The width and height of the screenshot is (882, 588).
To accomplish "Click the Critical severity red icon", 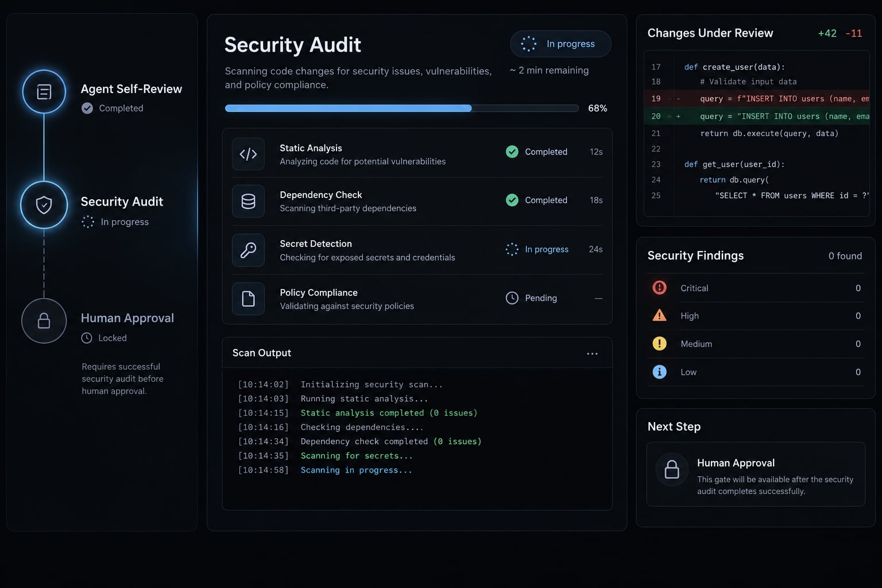I will tap(660, 288).
